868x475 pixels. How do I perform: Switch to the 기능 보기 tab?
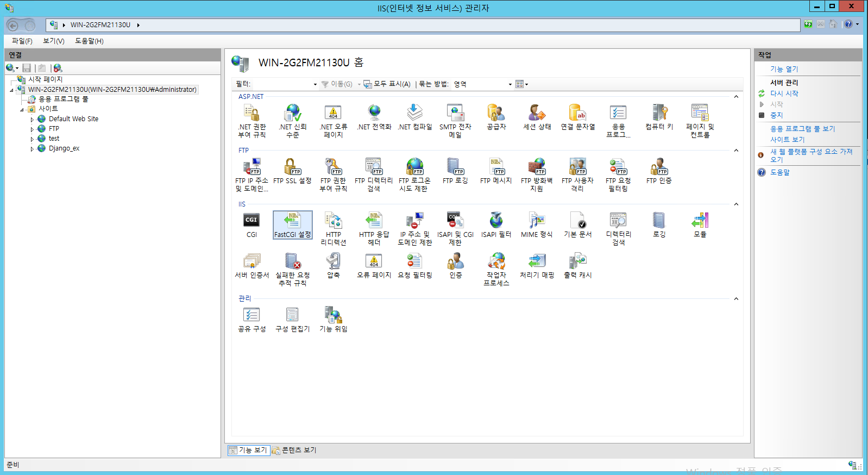pos(249,450)
